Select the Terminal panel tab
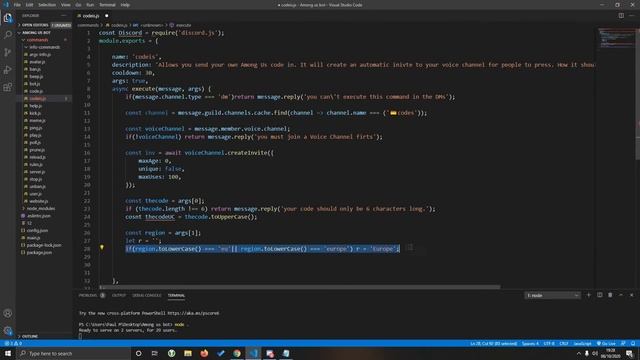 coord(176,295)
